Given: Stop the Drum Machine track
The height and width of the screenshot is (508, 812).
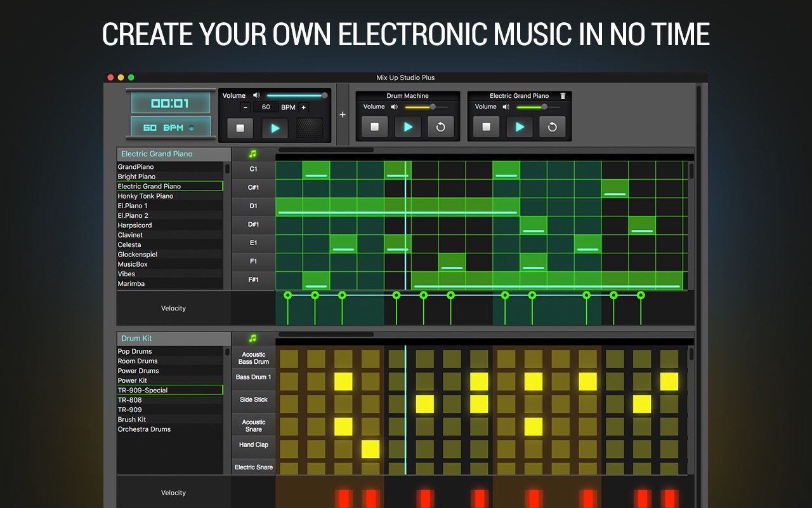Looking at the screenshot, I should (x=374, y=127).
